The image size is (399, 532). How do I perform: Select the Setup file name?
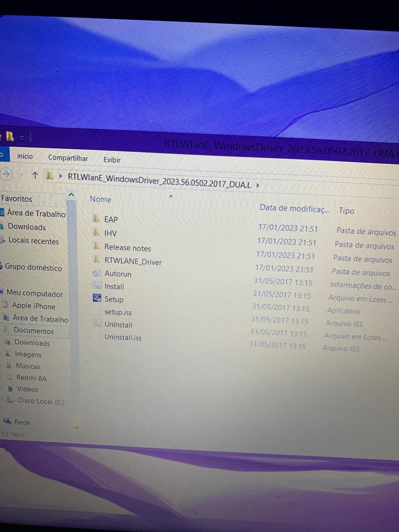[114, 299]
